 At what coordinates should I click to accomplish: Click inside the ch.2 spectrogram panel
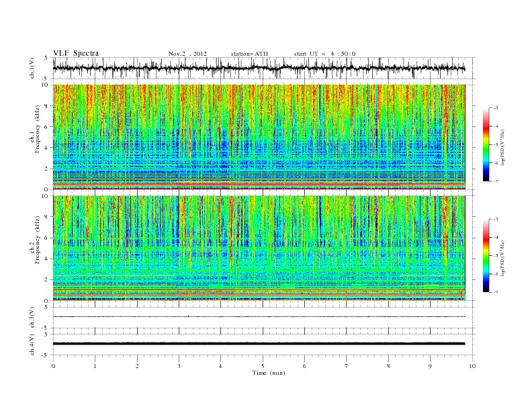[x=259, y=248]
